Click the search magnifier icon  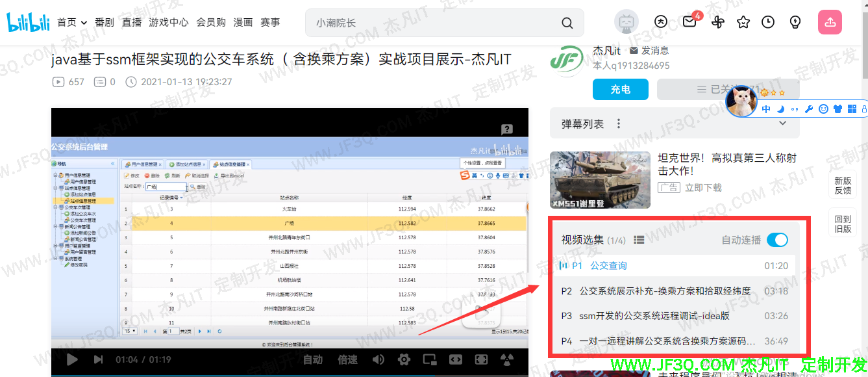[x=567, y=23]
